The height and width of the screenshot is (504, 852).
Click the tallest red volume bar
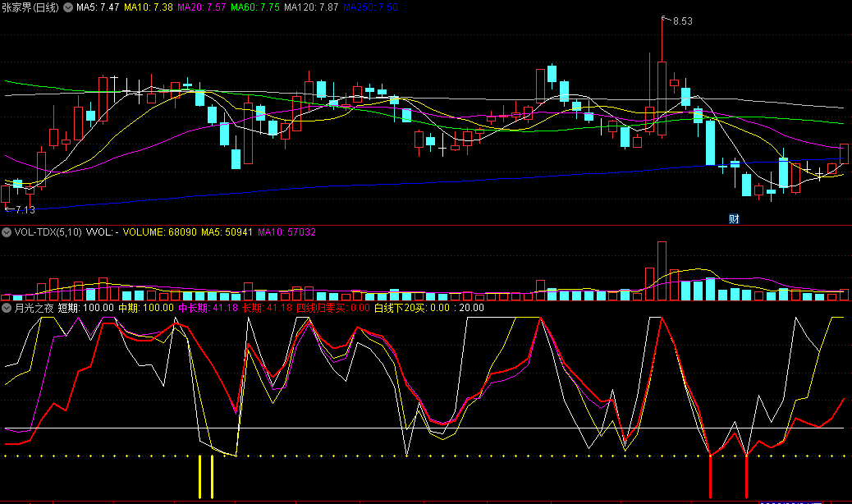662,271
